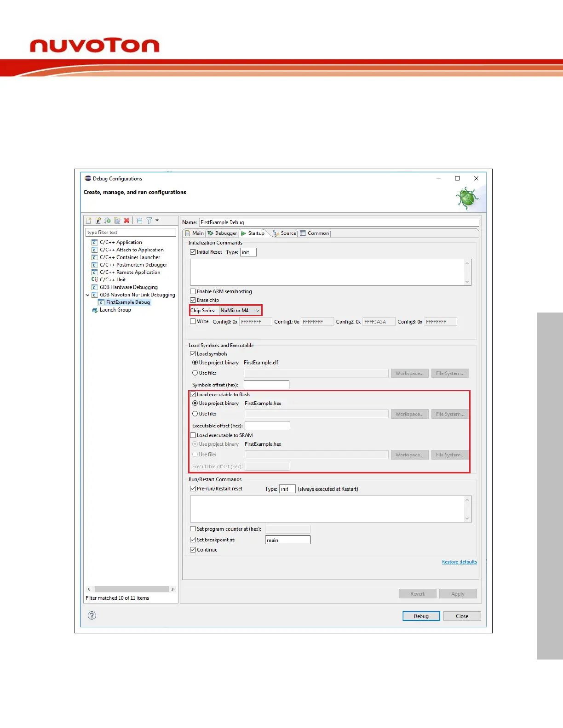Enable the Write config checkbox

click(x=193, y=322)
